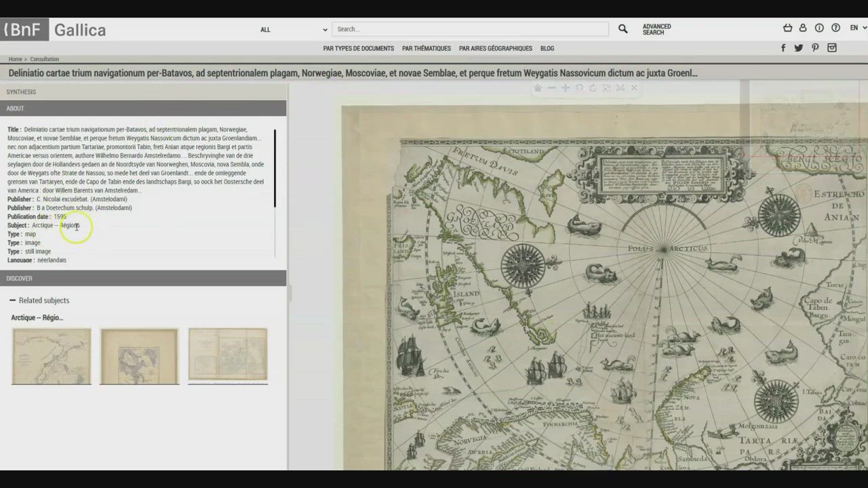Open the user account icon
Viewport: 868px width, 488px height.
(803, 28)
